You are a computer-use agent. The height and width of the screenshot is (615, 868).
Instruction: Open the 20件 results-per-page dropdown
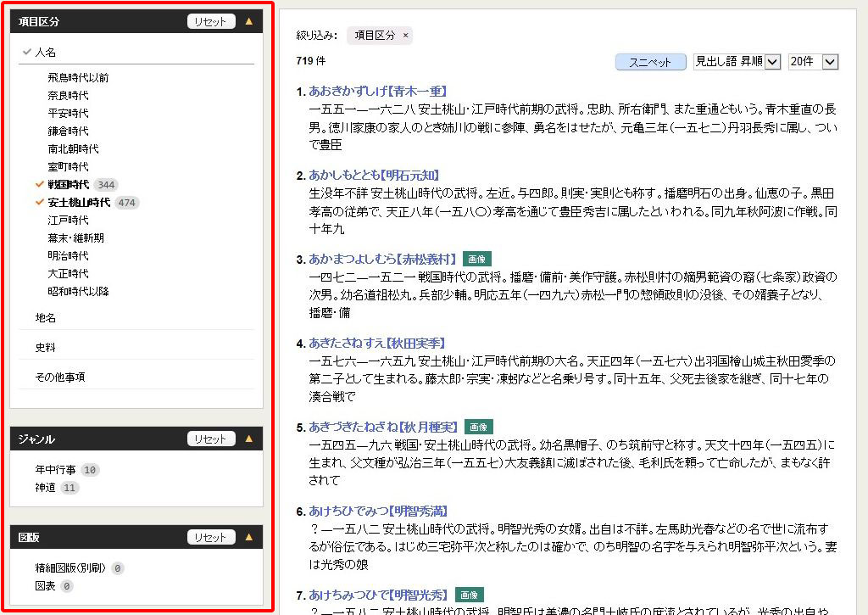pos(813,62)
